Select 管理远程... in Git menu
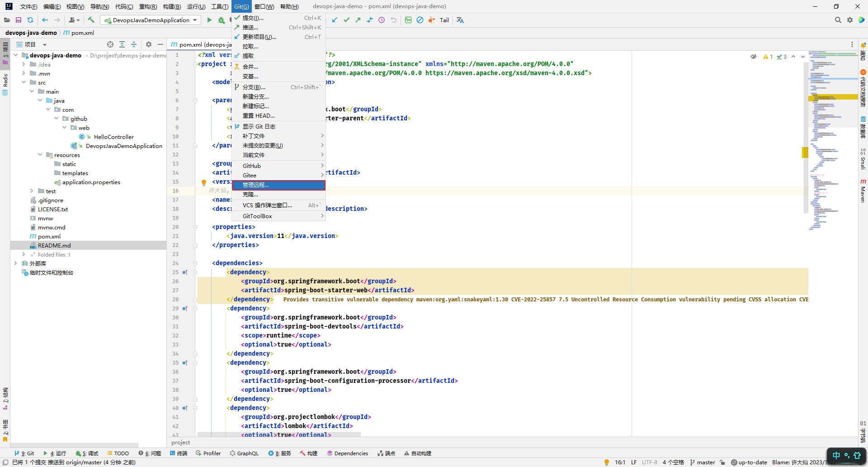This screenshot has width=868, height=467. coord(279,185)
